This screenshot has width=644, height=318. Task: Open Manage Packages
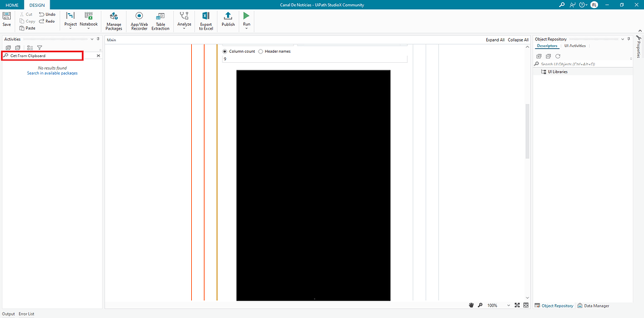click(x=114, y=21)
